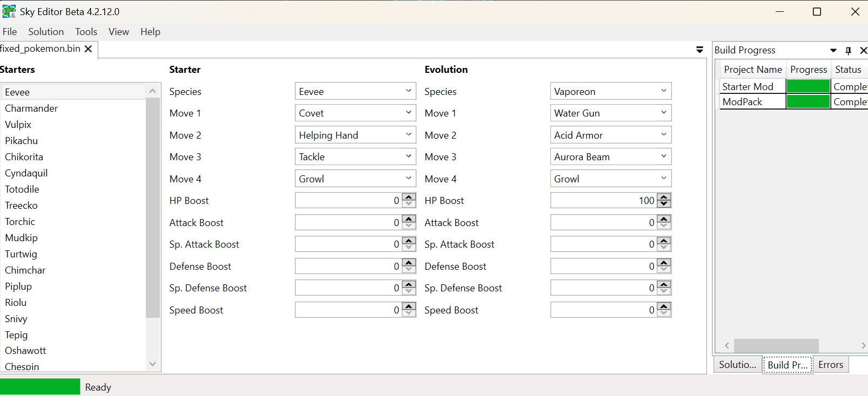The height and width of the screenshot is (396, 868).
Task: Open Build Progress panel options arrow
Action: coord(833,50)
